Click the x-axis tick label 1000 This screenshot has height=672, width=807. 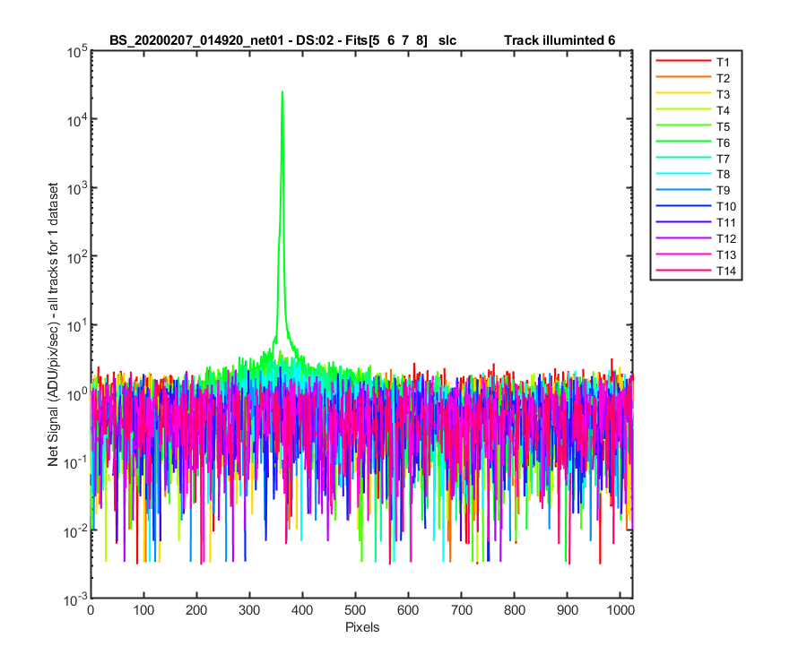pos(620,610)
